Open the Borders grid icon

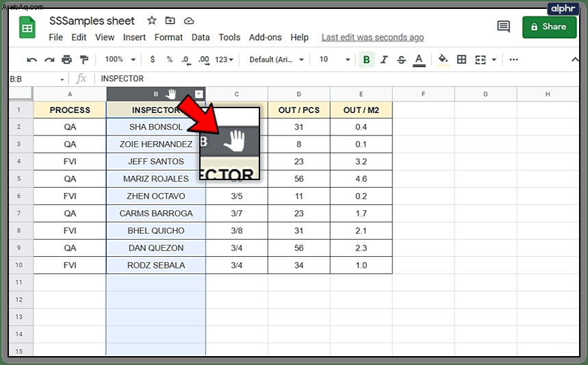[461, 60]
